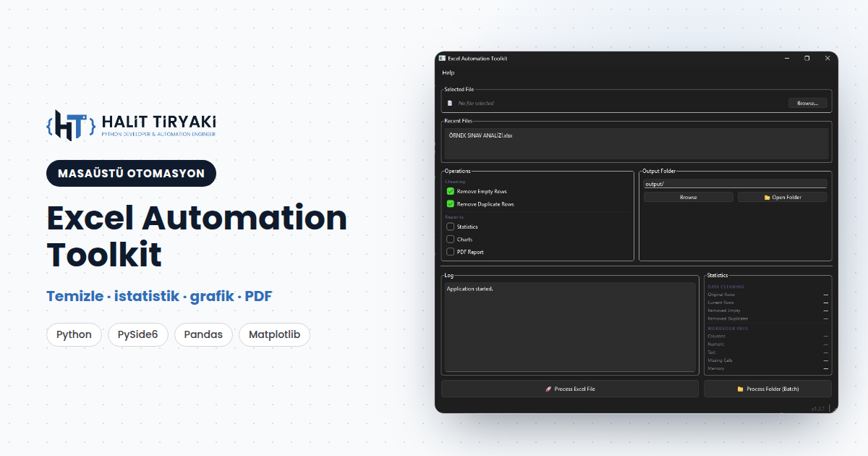Click the app icon in the window title bar
The image size is (868, 456).
point(442,58)
